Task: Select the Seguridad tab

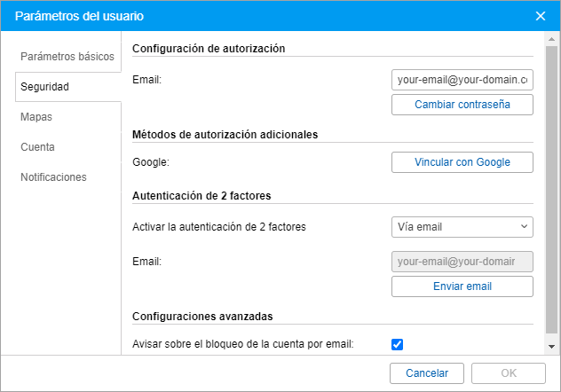Action: pos(45,87)
